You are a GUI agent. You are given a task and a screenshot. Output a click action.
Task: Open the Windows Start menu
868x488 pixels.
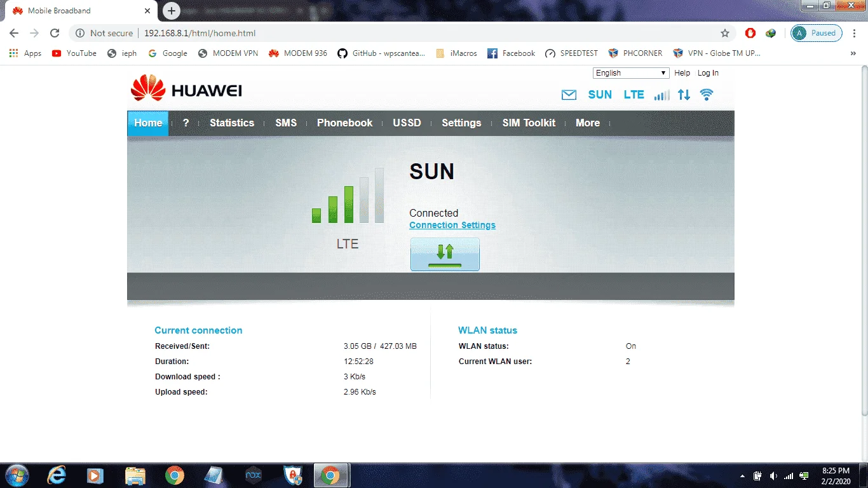click(x=16, y=475)
